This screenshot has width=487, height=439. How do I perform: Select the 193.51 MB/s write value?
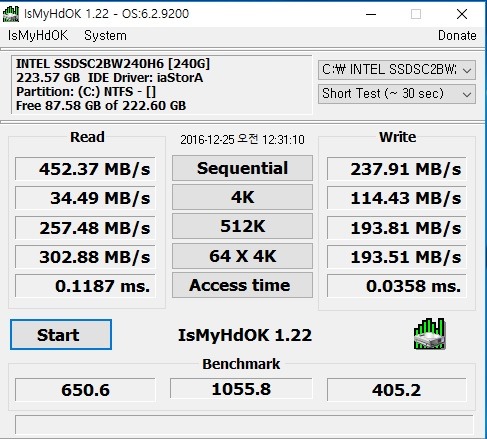pos(397,257)
